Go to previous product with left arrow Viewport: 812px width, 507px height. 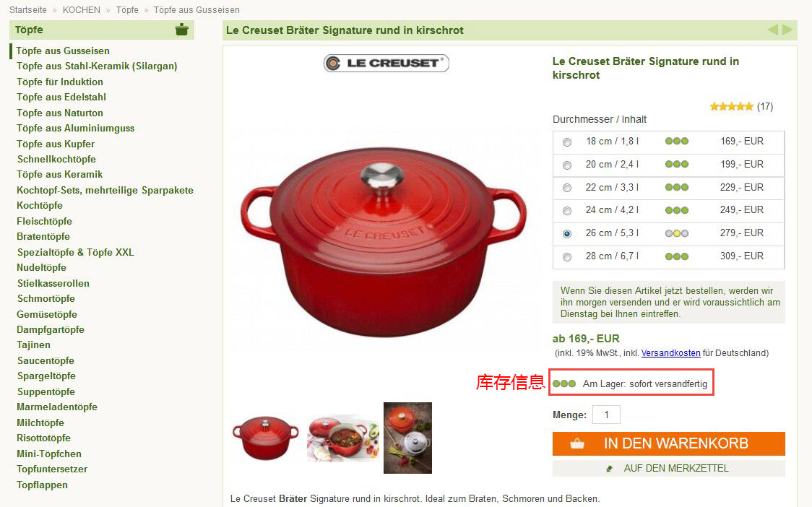[x=773, y=30]
